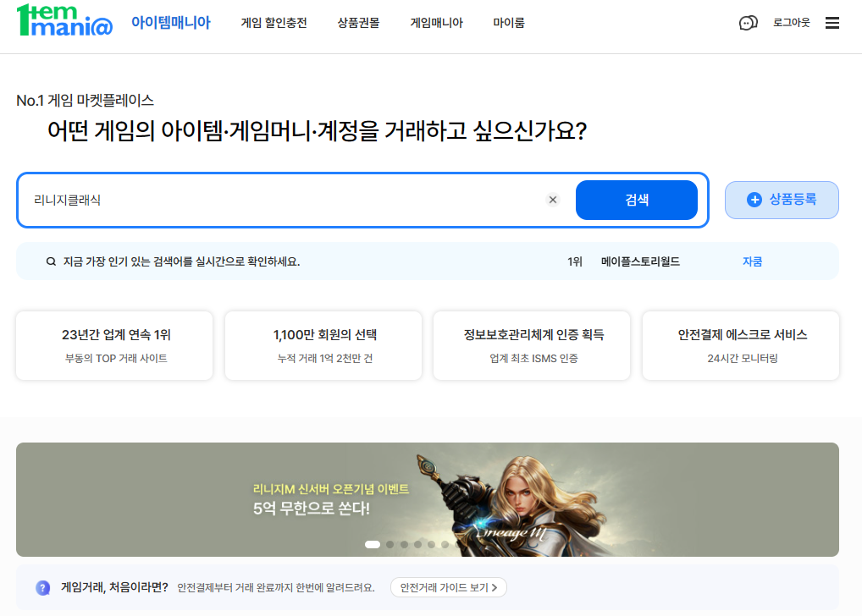862x616 pixels.
Task: Select top-ranked keyword 메이플스토리월드
Action: (640, 261)
